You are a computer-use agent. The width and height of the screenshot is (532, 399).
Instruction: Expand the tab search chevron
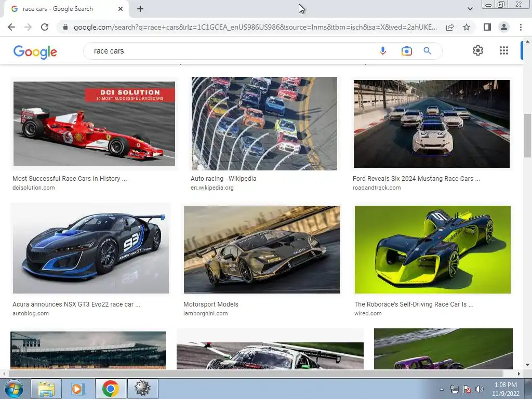click(x=470, y=9)
